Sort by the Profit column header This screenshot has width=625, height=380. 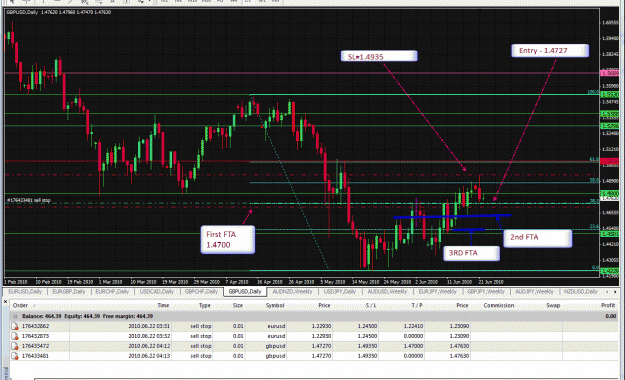pyautogui.click(x=608, y=305)
